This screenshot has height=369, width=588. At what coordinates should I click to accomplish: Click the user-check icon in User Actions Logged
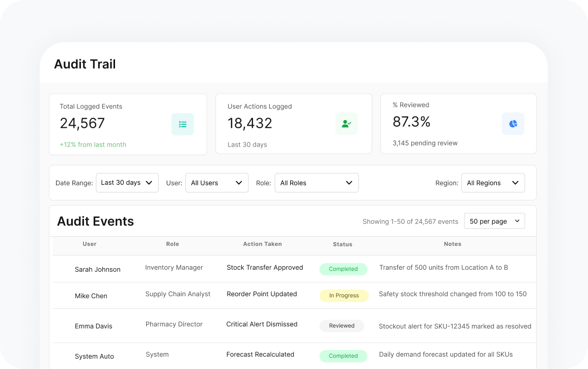pos(346,124)
